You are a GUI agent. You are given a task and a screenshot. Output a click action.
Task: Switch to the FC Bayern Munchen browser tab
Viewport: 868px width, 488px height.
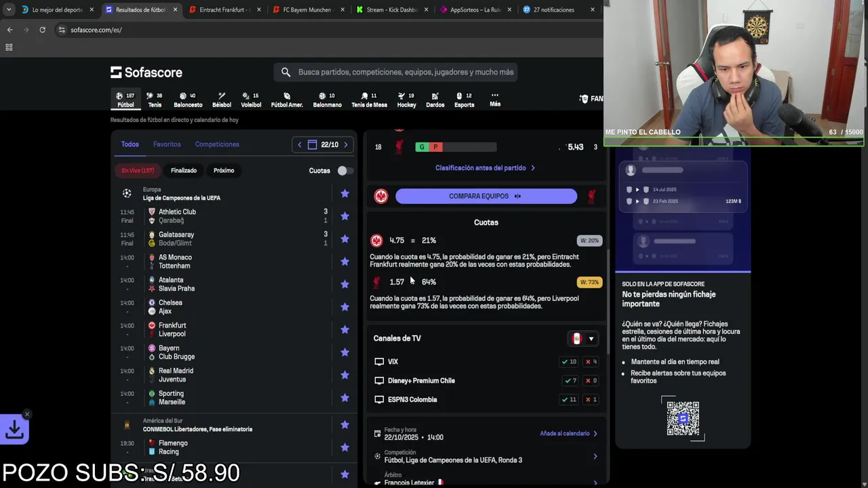coord(307,10)
